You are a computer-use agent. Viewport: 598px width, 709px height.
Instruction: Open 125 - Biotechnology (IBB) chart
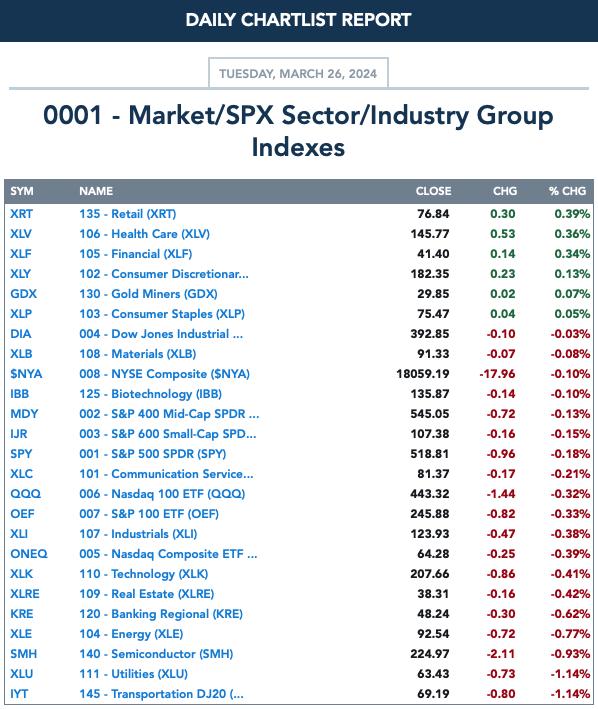[x=151, y=394]
